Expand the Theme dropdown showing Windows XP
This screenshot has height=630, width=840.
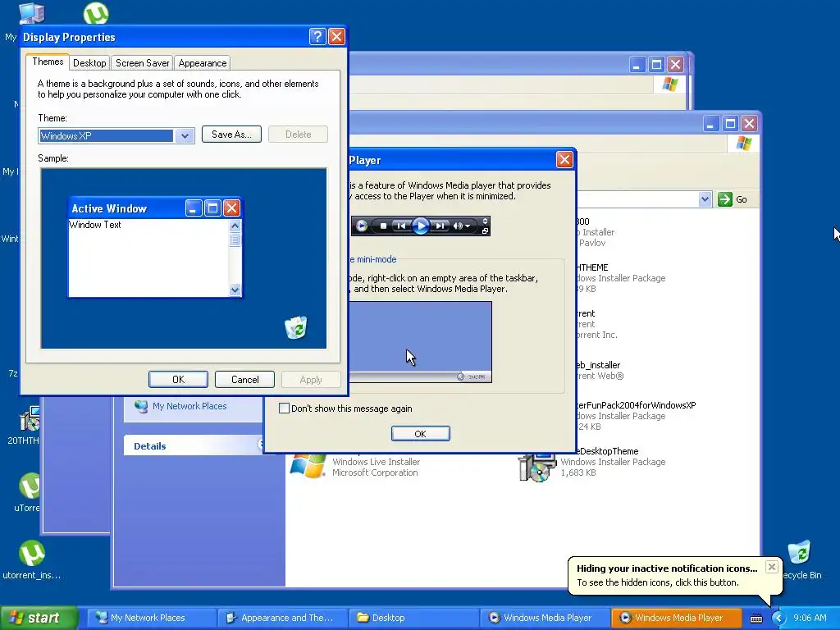185,136
